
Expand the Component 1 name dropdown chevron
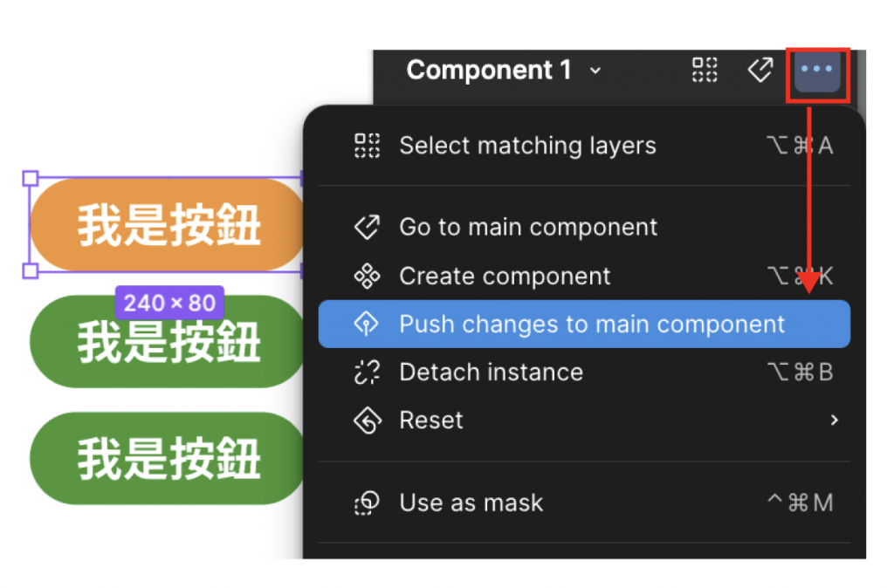coord(595,71)
